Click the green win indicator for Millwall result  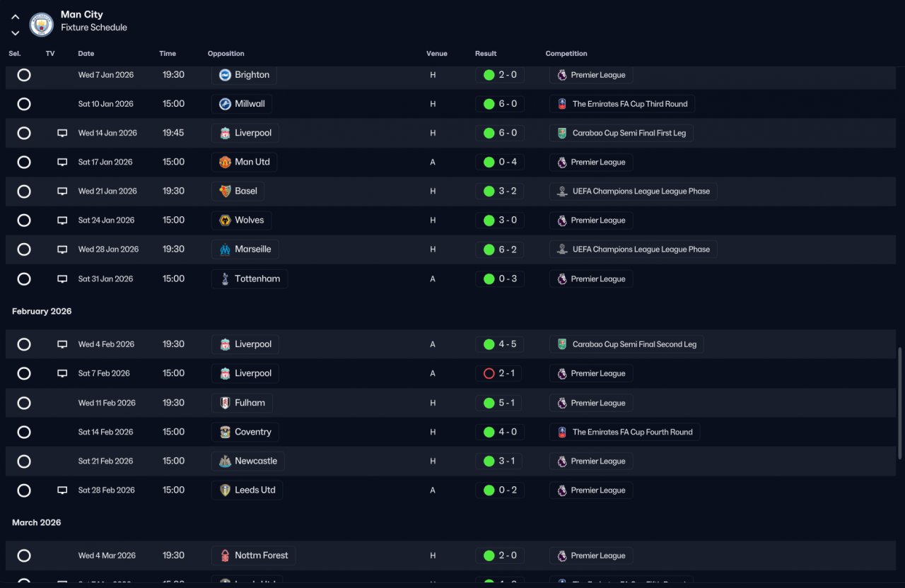pos(489,104)
